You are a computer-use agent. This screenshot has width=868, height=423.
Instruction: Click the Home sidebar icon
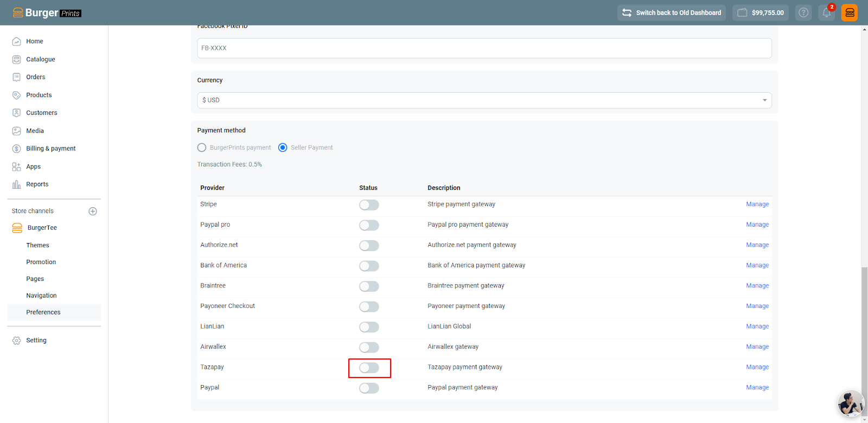pyautogui.click(x=16, y=41)
